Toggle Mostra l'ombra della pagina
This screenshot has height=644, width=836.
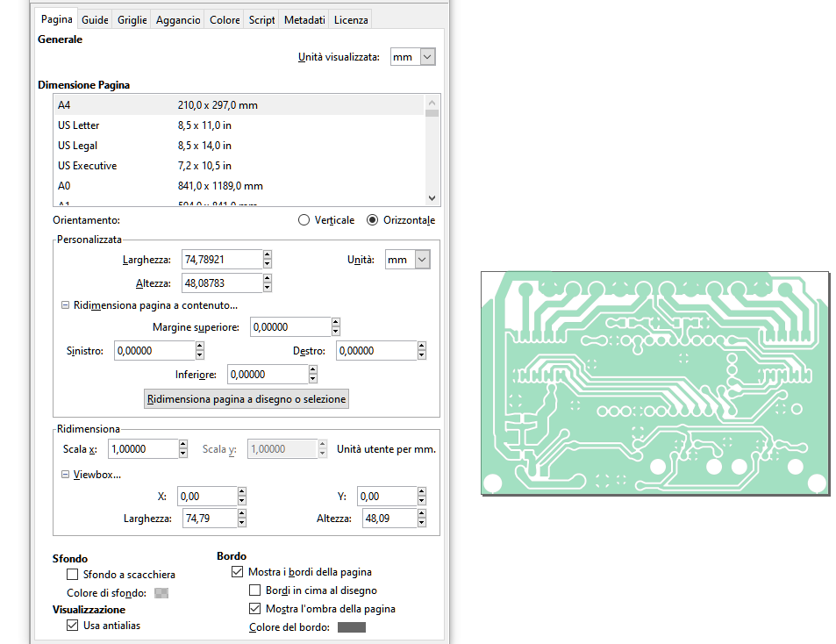[x=255, y=609]
